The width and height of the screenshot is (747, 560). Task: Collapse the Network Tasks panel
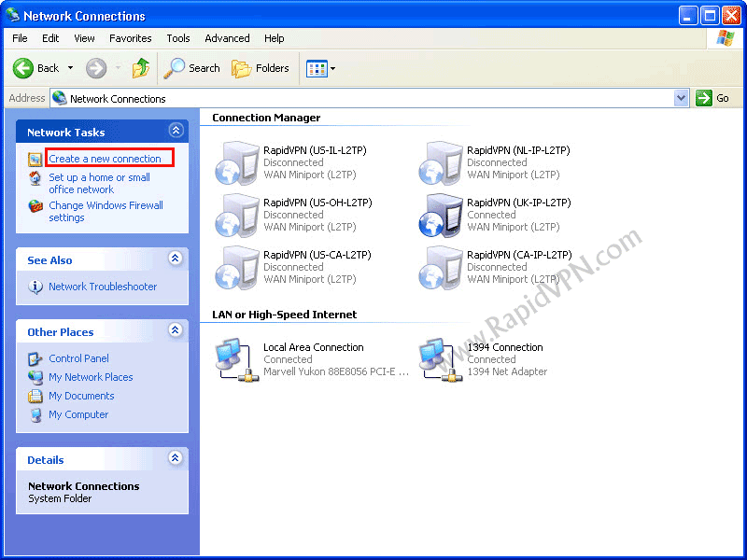[176, 130]
